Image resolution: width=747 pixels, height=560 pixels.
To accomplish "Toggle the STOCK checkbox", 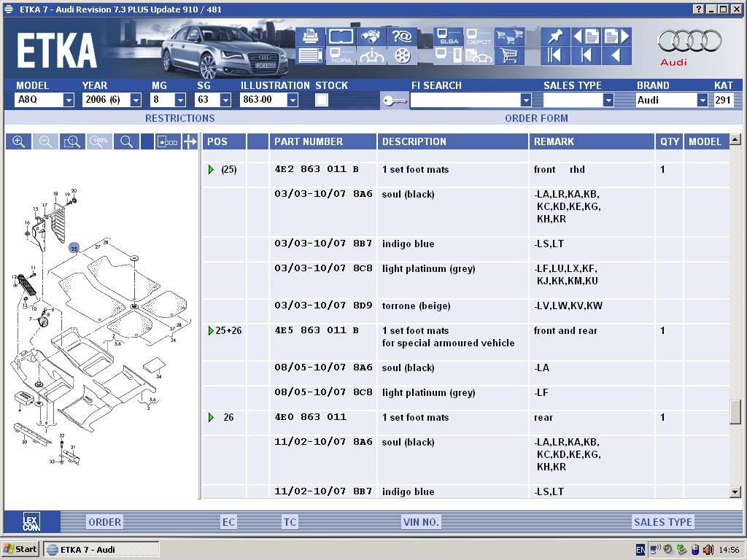I will (x=322, y=100).
